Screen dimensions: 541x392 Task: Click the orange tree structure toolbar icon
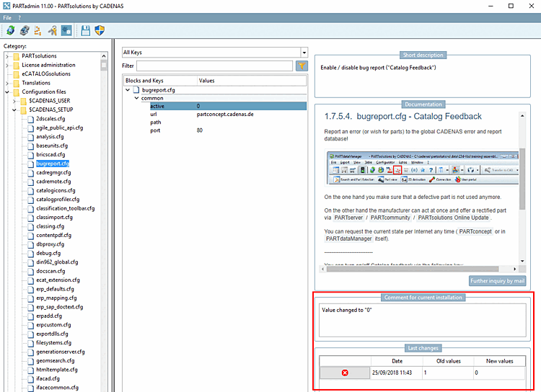[38, 31]
